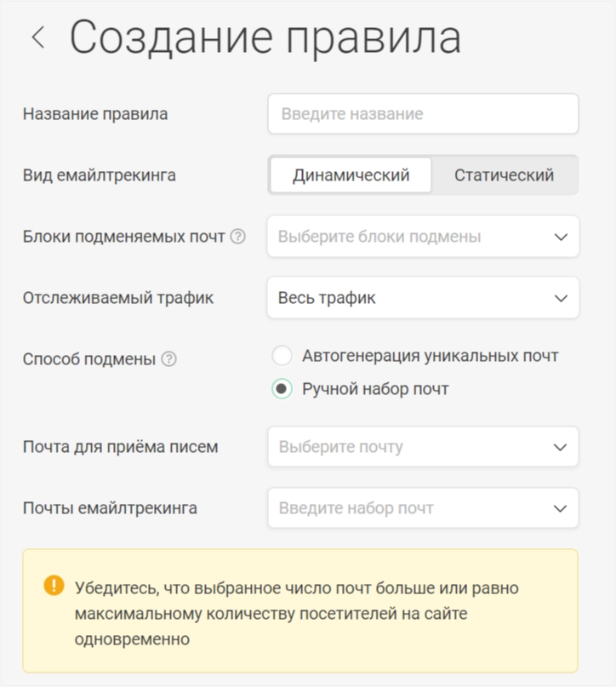Click chevron arrow in Выберите почту field

(560, 447)
